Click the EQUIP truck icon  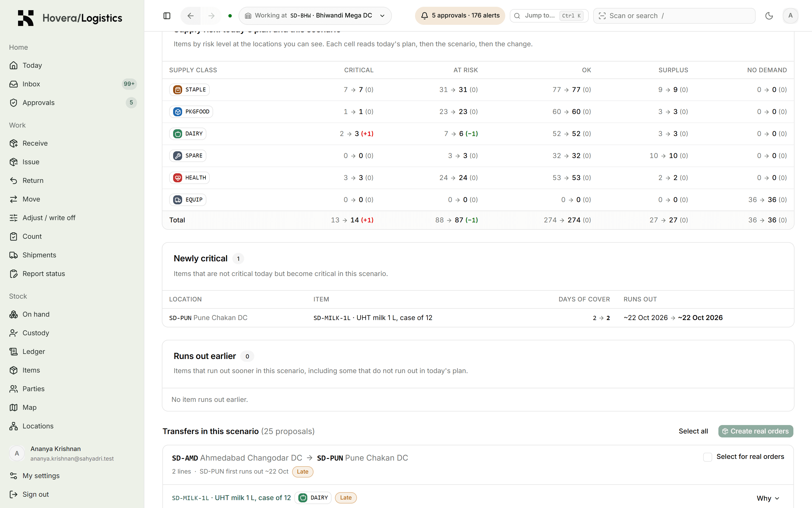tap(178, 200)
